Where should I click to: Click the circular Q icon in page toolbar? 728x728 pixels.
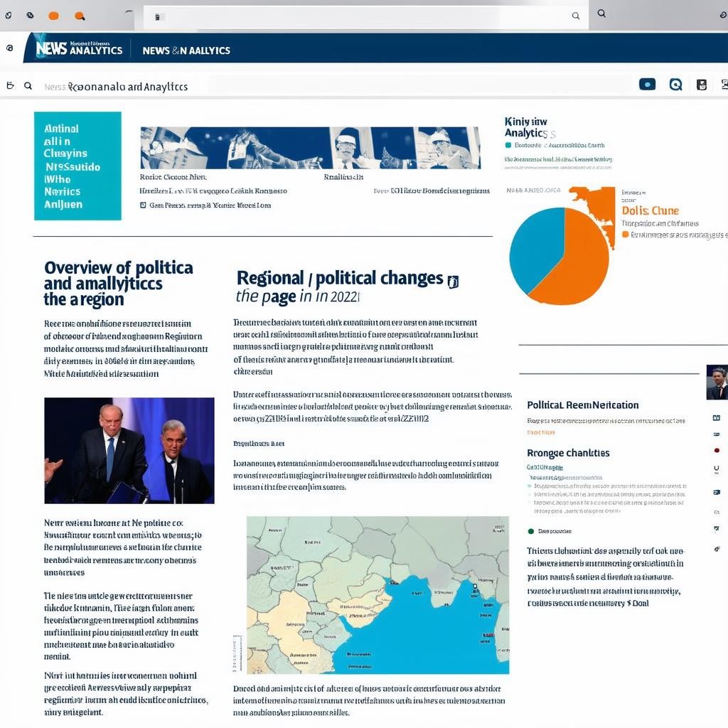675,85
